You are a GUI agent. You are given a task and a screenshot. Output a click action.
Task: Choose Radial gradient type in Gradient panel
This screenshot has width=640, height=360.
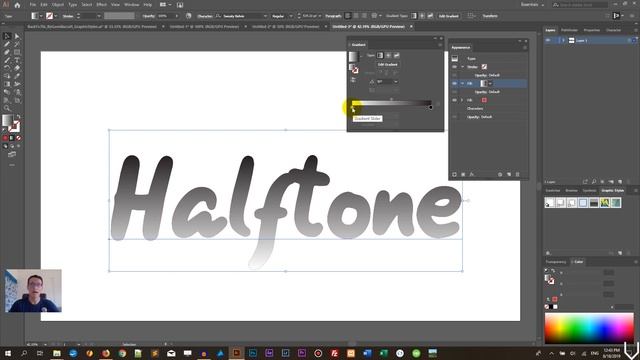pyautogui.click(x=388, y=55)
